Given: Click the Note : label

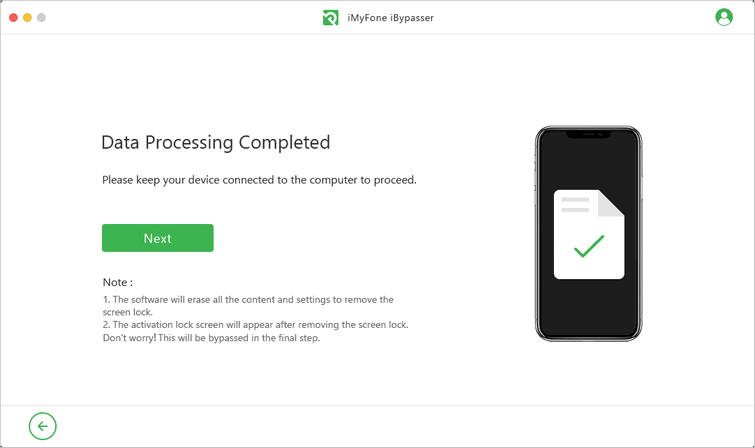Looking at the screenshot, I should point(117,282).
